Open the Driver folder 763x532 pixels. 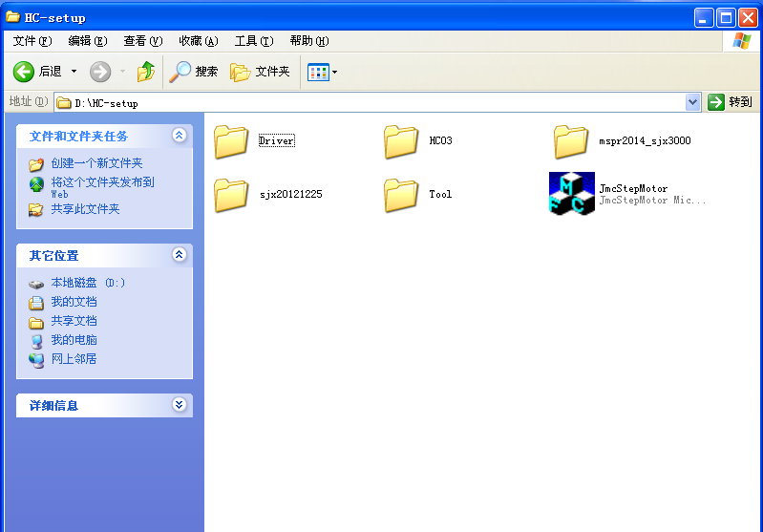pyautogui.click(x=231, y=141)
